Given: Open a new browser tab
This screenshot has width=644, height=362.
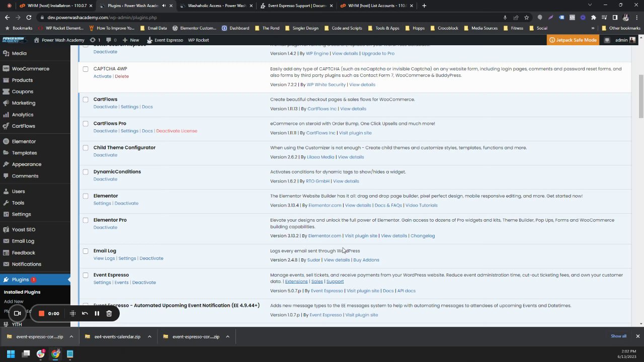Looking at the screenshot, I should (x=424, y=6).
